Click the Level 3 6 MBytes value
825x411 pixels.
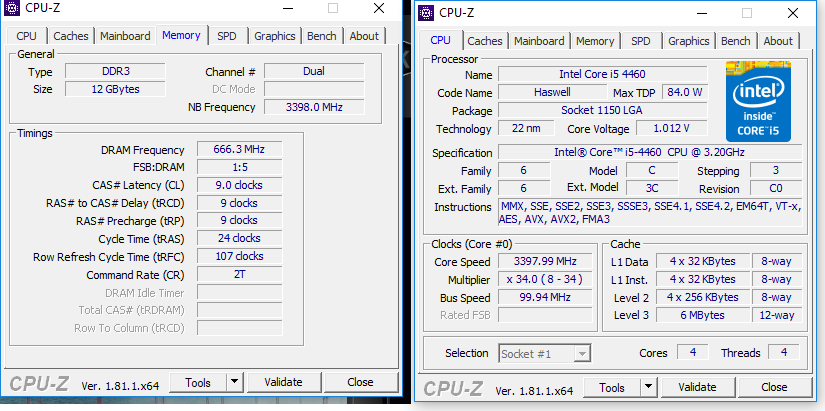pos(702,315)
